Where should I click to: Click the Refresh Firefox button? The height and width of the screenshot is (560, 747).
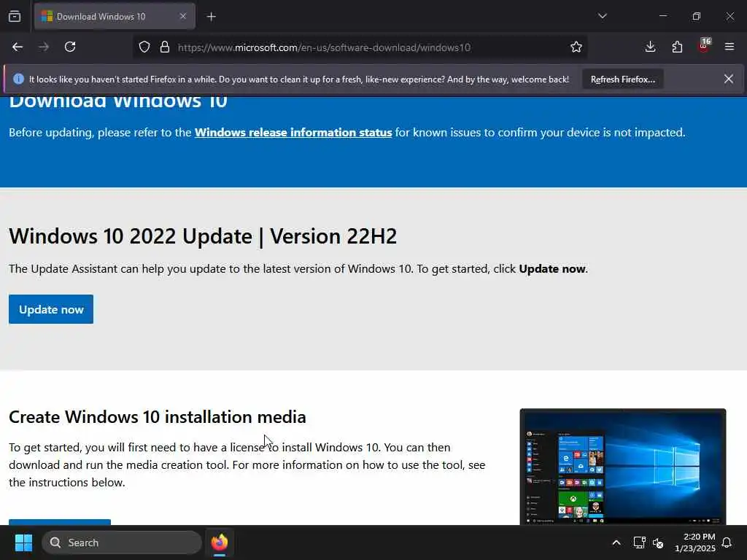623,79
